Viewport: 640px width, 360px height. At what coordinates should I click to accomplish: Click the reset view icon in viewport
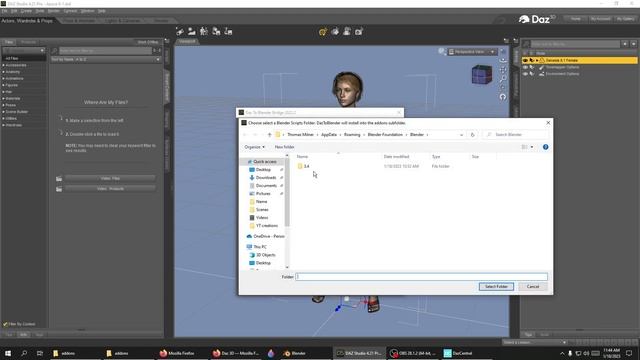[503, 97]
